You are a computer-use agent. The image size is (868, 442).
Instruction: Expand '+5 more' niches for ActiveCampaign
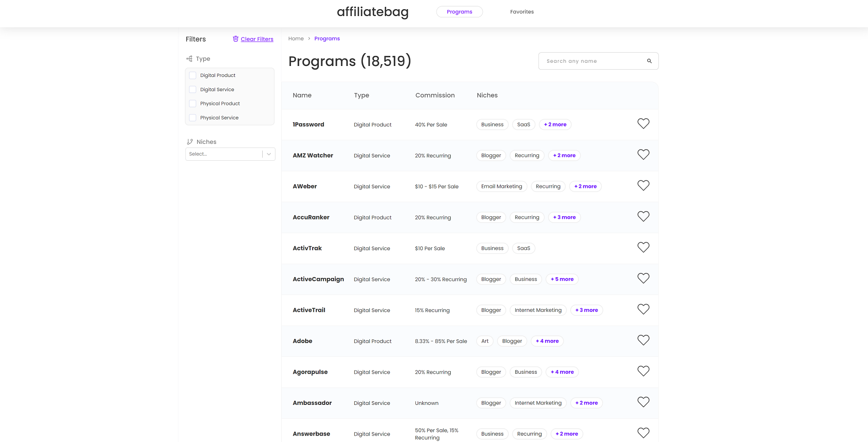pyautogui.click(x=562, y=279)
